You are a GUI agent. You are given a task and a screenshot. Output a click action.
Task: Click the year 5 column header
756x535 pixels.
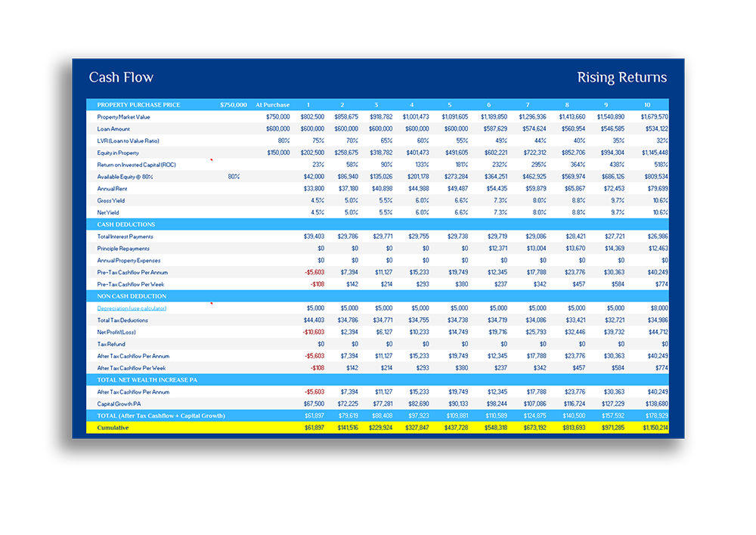449,105
